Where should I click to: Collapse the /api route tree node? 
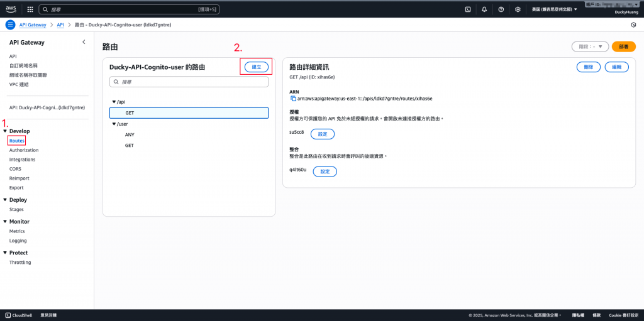114,101
